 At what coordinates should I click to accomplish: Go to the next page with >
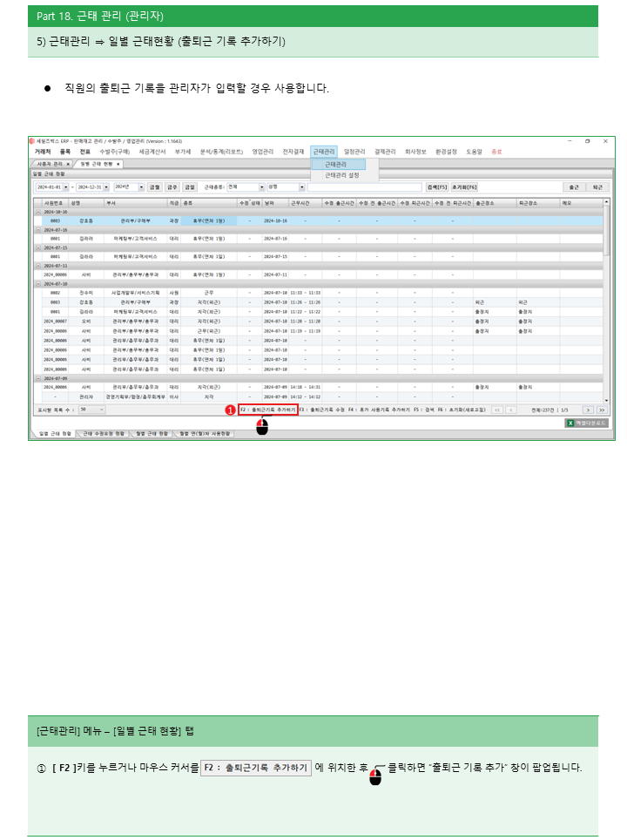coord(588,410)
